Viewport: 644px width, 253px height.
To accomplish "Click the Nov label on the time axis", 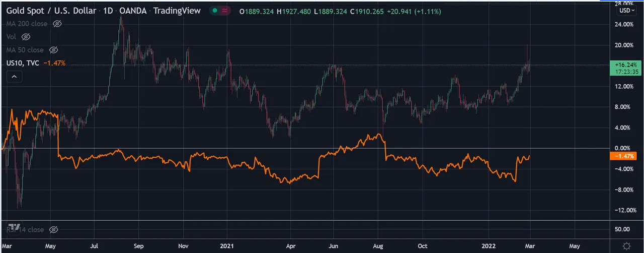I will 183,246.
